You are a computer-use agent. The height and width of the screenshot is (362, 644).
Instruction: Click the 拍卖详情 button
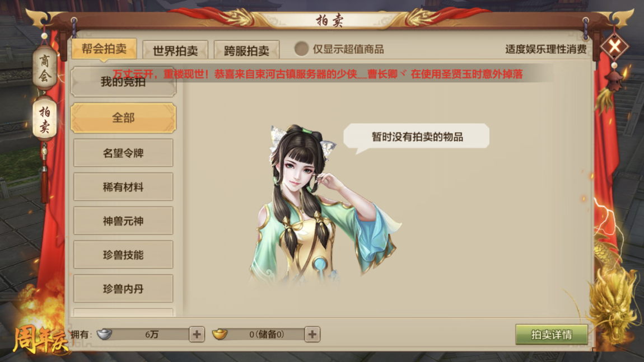552,335
